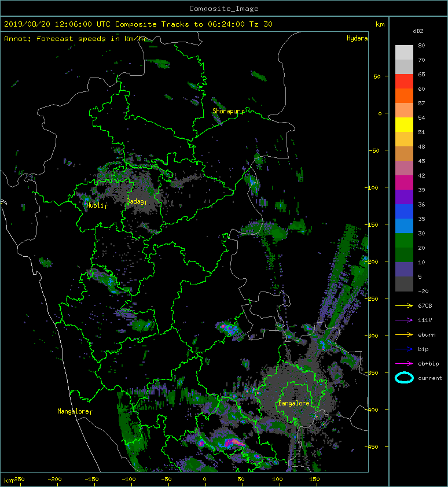The height and width of the screenshot is (487, 448).
Task: Click the 'Hubli' city label
Action: pyautogui.click(x=95, y=205)
